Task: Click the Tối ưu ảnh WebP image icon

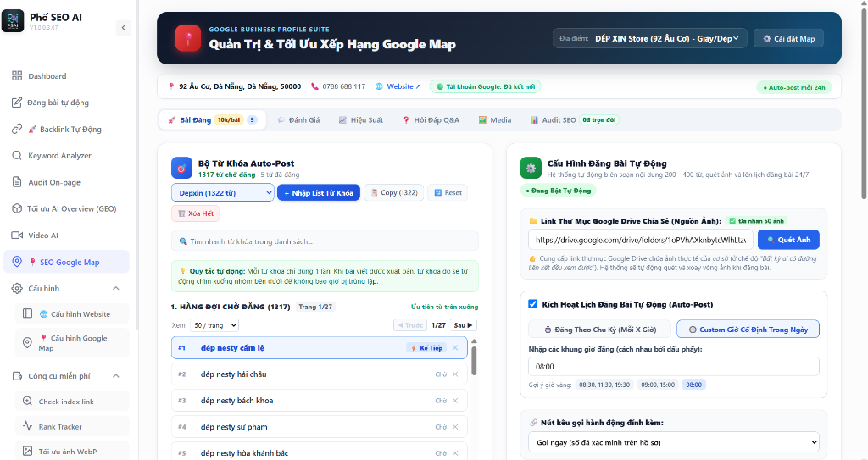Action: [27, 452]
